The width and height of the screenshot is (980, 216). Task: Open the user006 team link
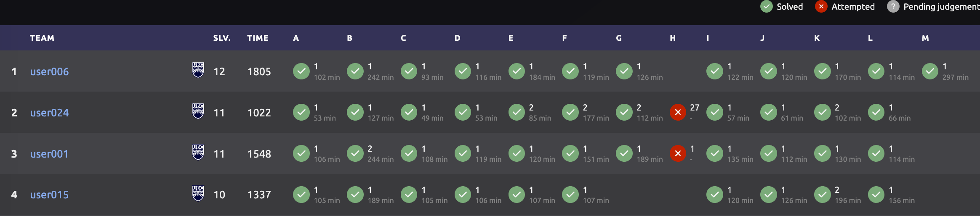(x=49, y=71)
